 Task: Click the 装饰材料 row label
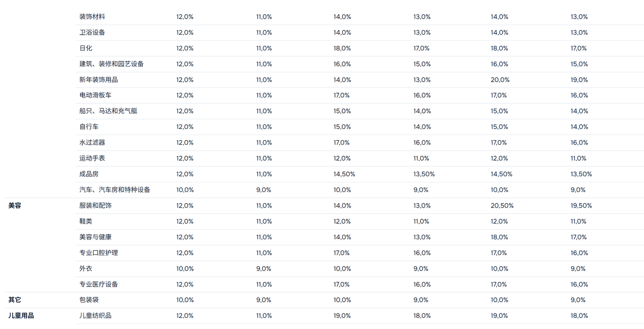point(92,17)
